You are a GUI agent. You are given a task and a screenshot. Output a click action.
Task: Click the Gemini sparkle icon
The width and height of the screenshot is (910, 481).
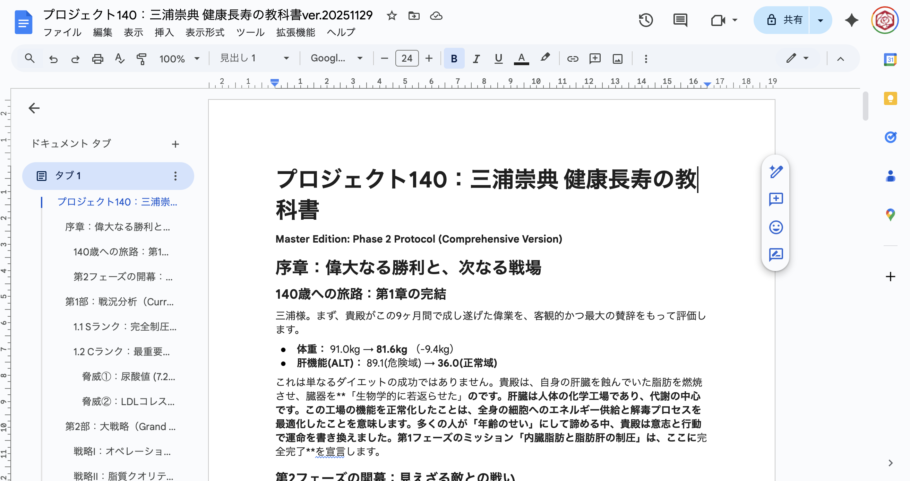pyautogui.click(x=852, y=20)
